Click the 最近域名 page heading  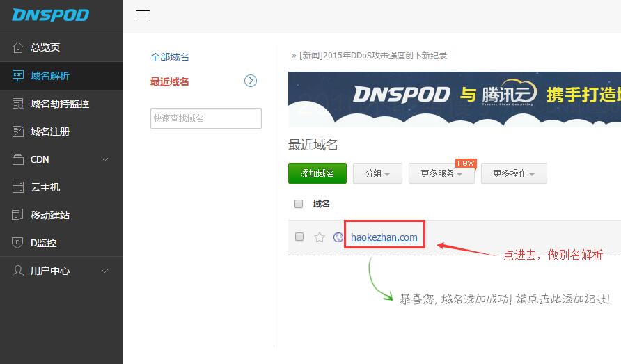(313, 145)
